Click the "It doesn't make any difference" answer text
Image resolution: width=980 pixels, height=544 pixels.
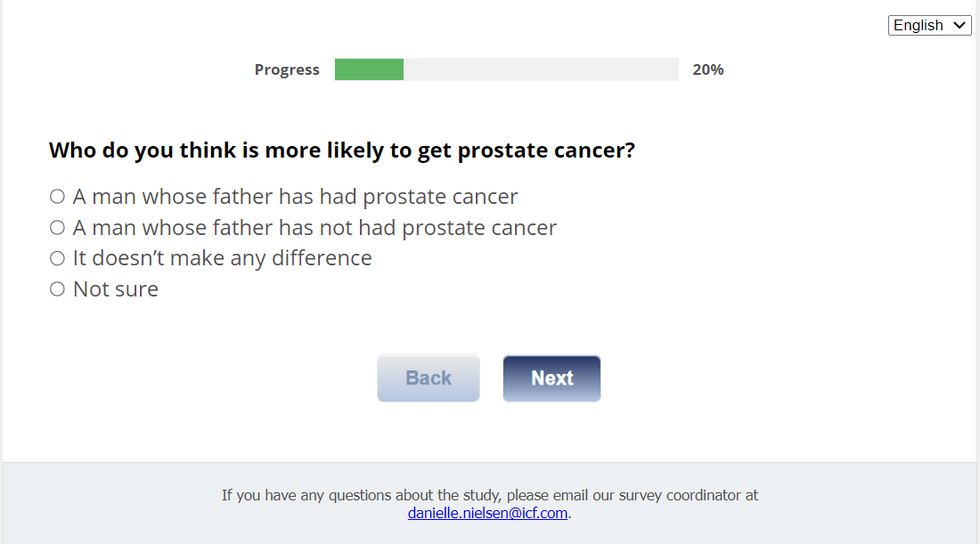click(222, 258)
